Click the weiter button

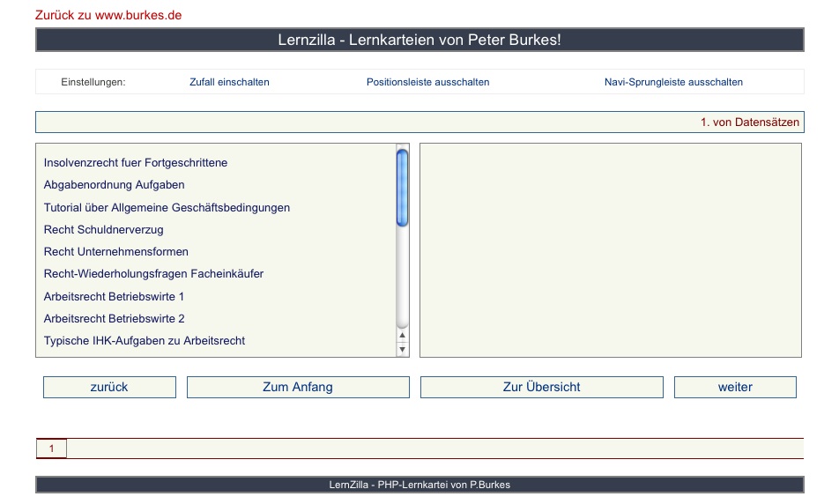pos(735,388)
